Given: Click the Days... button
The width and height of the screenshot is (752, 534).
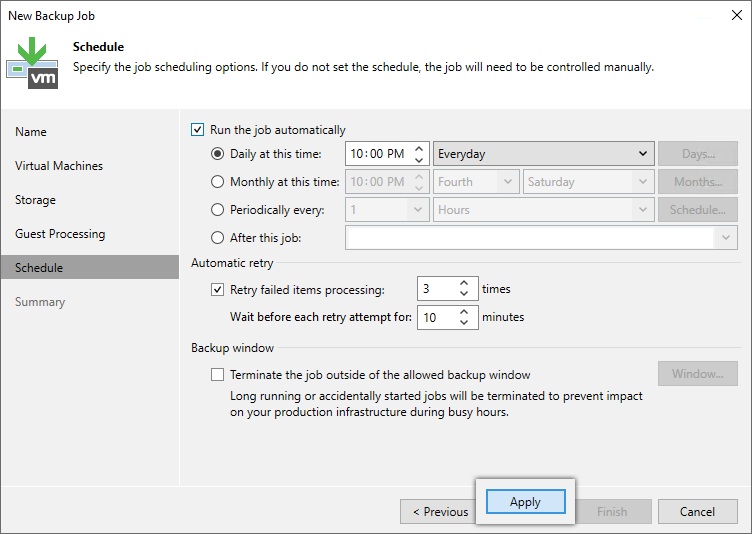Looking at the screenshot, I should (x=698, y=154).
